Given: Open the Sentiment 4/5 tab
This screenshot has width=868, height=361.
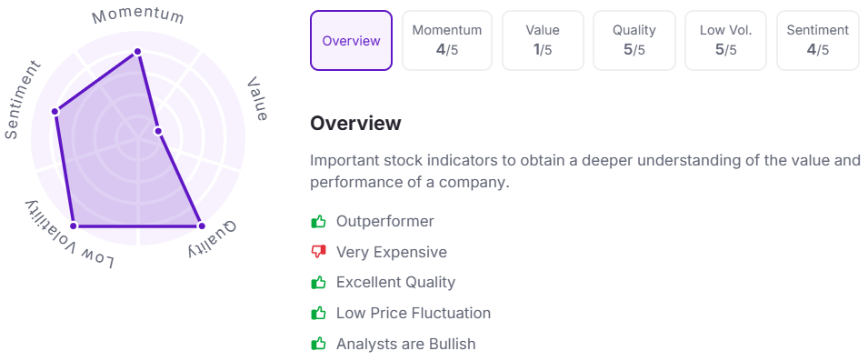Looking at the screenshot, I should tap(818, 40).
